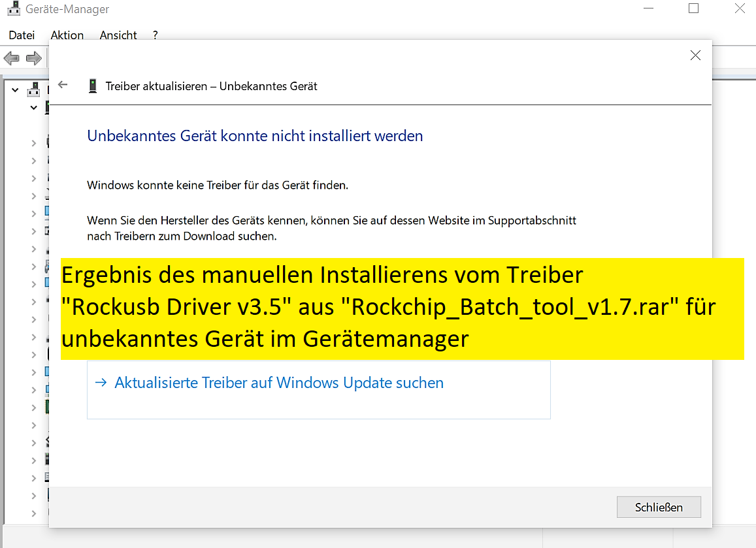Open the Ansicht menu
The height and width of the screenshot is (548, 756).
[x=118, y=35]
